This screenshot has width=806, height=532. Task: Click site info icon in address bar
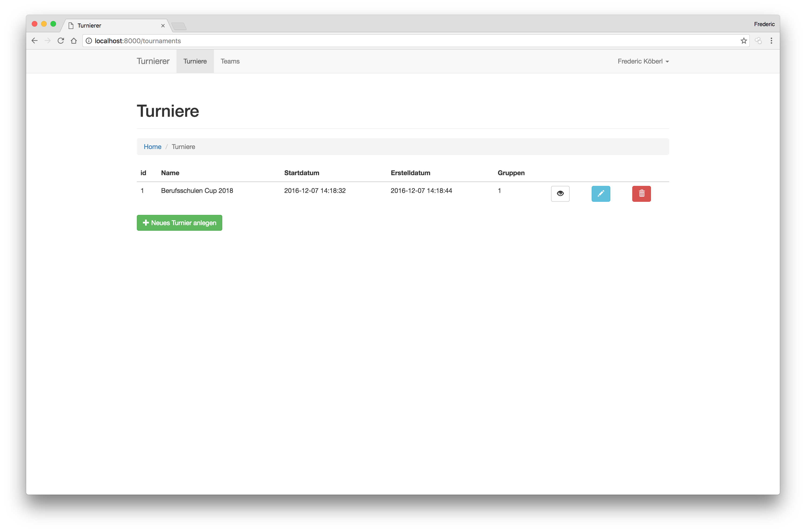click(88, 41)
